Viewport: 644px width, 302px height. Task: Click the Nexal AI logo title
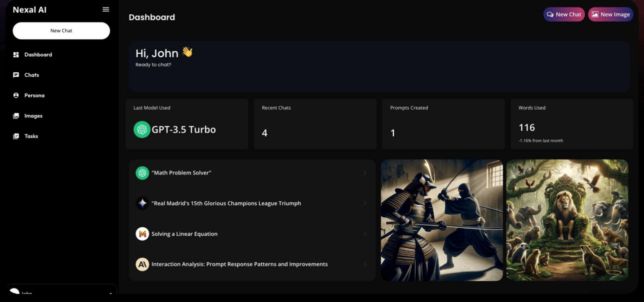(29, 9)
